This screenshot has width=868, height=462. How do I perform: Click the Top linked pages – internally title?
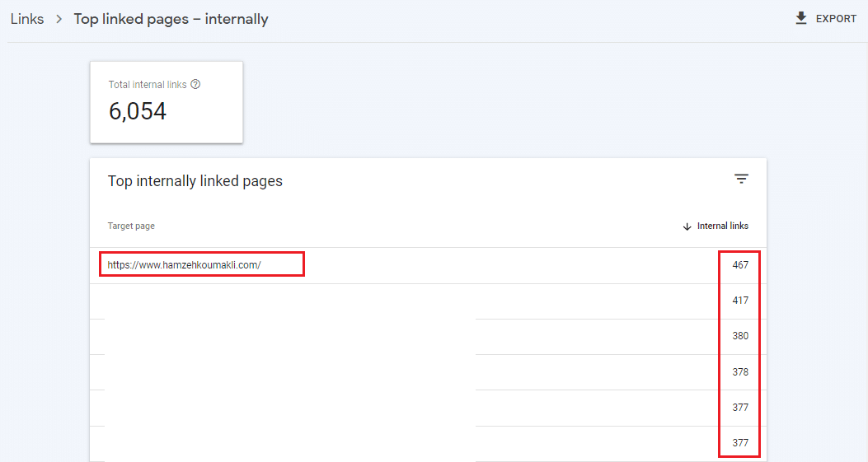point(171,19)
